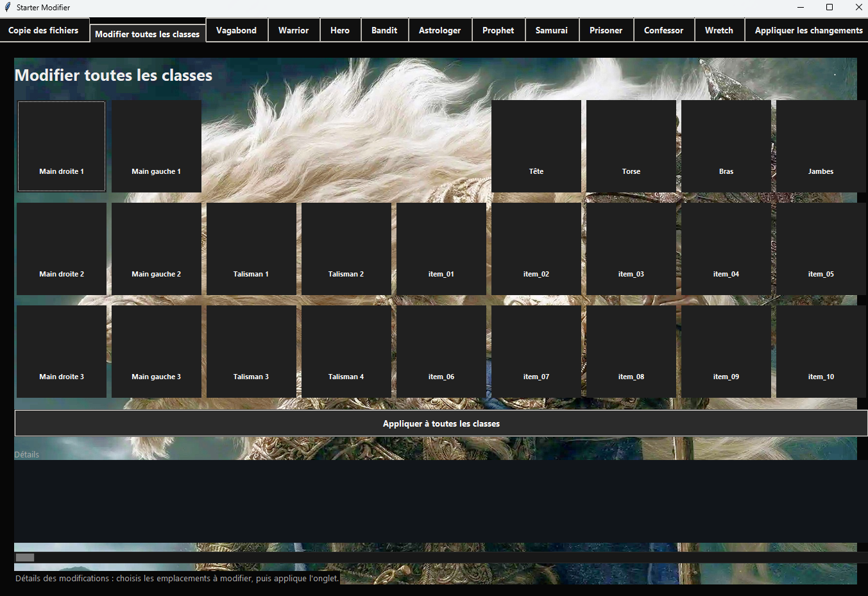Image resolution: width=868 pixels, height=596 pixels.
Task: Select the Tête armor slot
Action: point(536,146)
